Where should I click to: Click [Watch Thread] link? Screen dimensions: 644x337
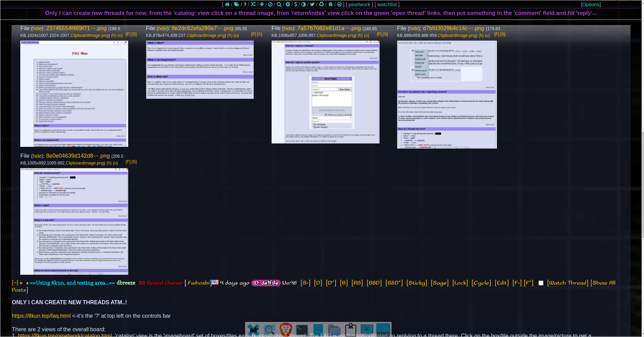pyautogui.click(x=568, y=283)
